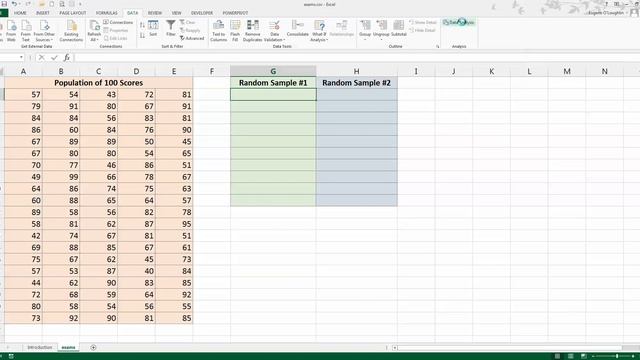Toggle the Filter funnel button
Viewport: 640px width, 360px height.
171,29
